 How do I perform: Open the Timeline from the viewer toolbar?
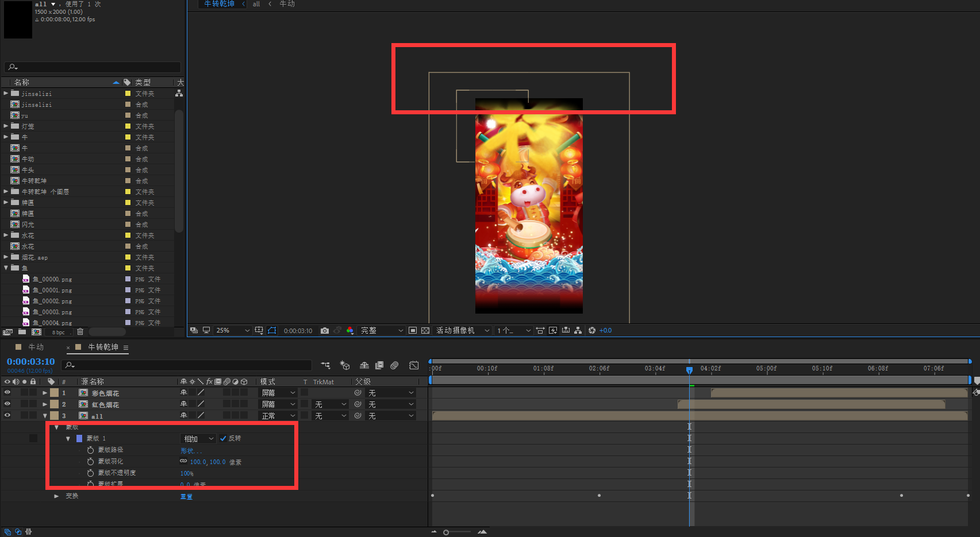(x=566, y=330)
